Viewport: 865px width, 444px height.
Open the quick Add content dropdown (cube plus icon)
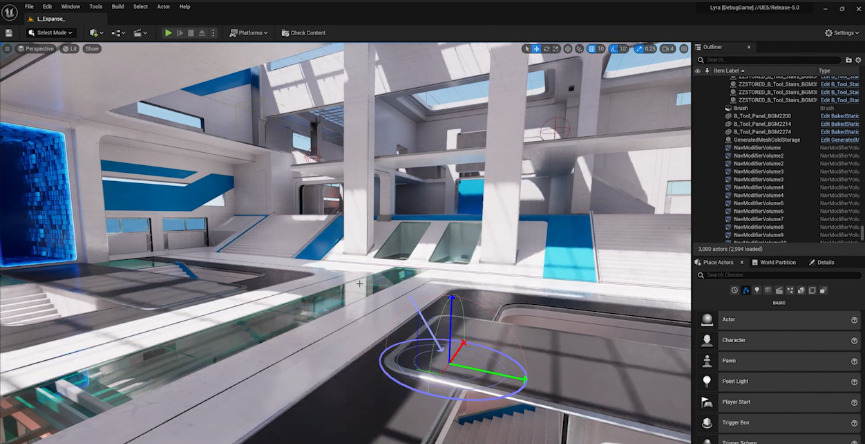pos(97,33)
